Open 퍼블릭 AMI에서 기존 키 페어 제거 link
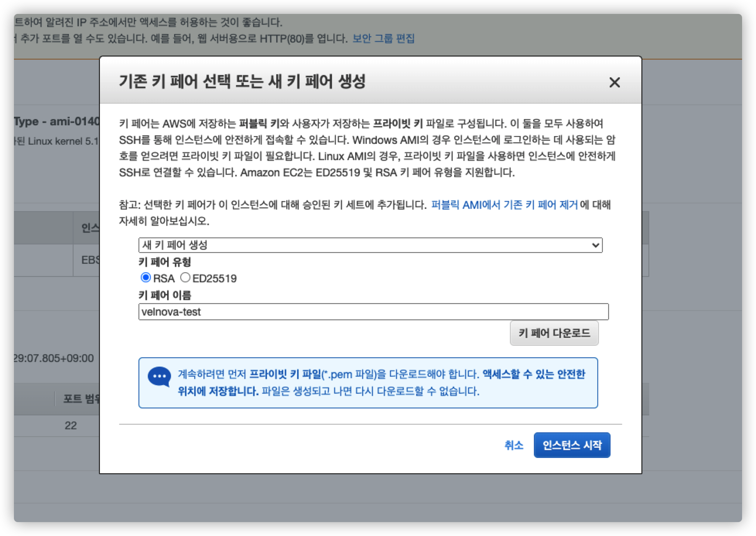Screen dimensions: 756x536 pos(504,205)
